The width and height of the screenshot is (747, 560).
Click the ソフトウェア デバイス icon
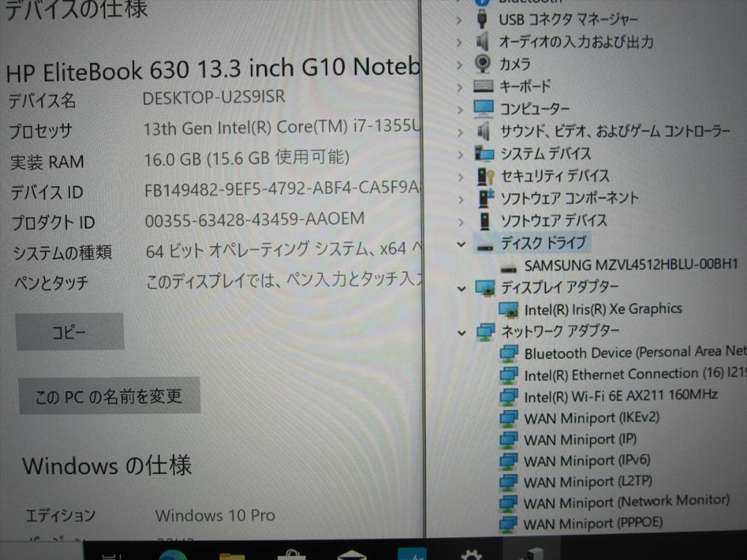tap(485, 221)
